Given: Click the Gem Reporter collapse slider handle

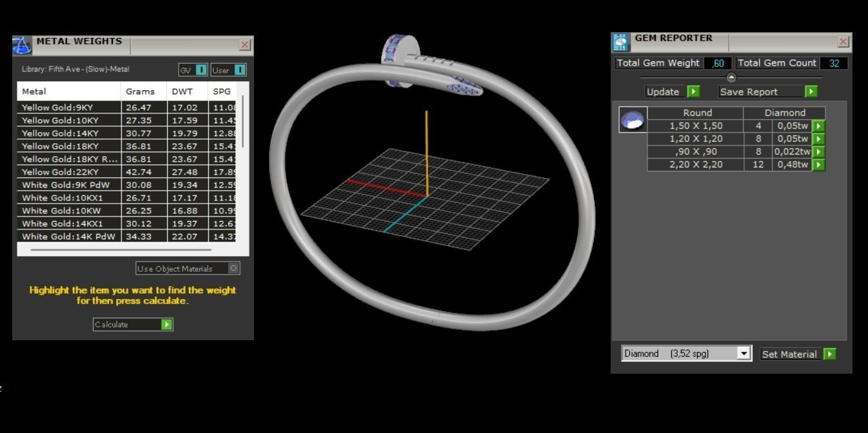Looking at the screenshot, I should [x=731, y=77].
